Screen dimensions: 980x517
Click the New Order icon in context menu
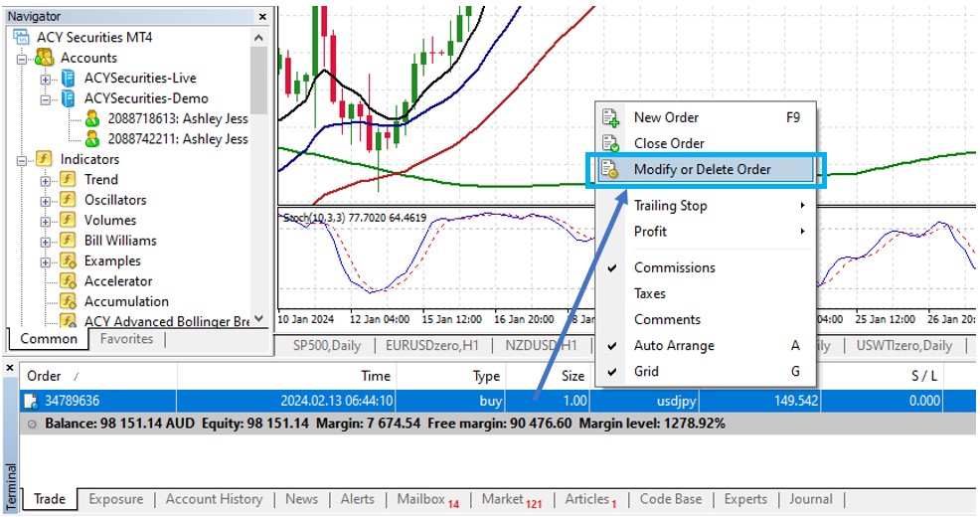tap(611, 117)
